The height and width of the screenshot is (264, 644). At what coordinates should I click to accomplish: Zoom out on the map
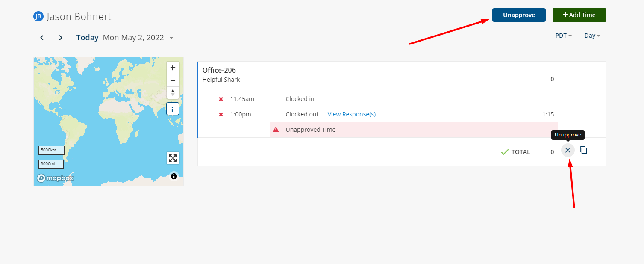tap(173, 80)
